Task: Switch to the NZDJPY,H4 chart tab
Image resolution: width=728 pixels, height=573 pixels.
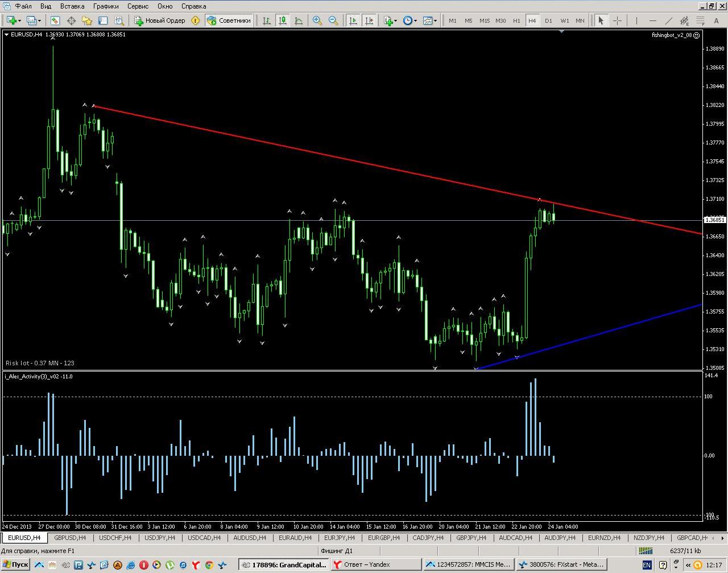Action: (x=649, y=538)
